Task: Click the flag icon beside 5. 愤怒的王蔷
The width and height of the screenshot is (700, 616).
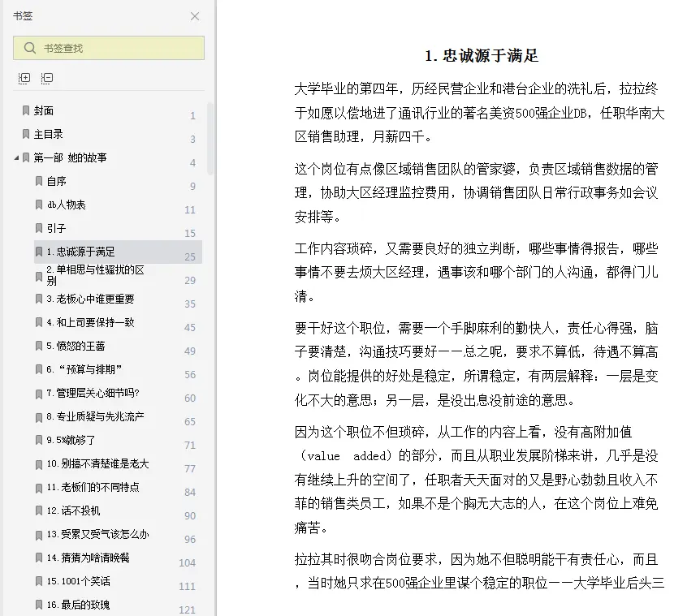Action: pos(39,346)
